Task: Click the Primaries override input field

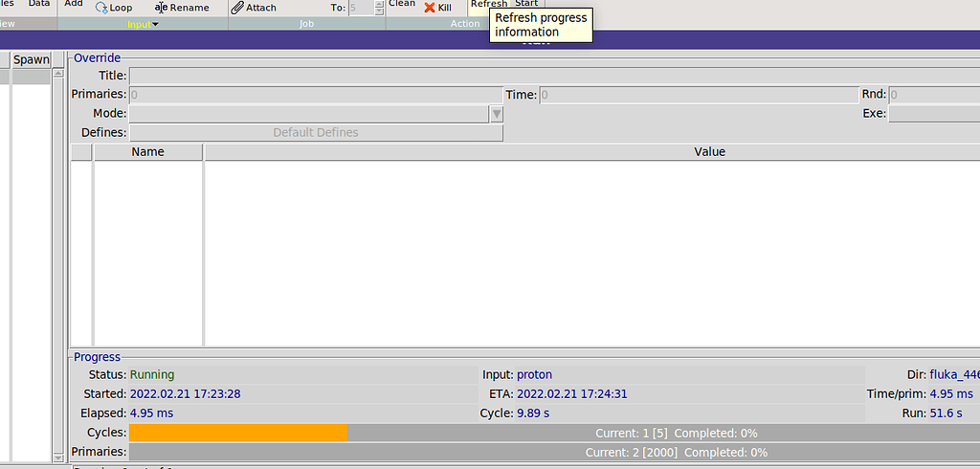Action: tap(316, 95)
